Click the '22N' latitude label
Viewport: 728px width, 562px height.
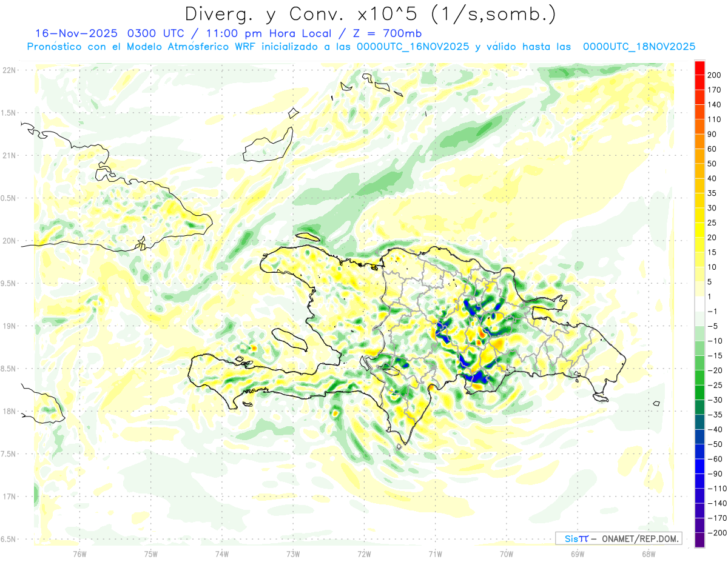[9, 70]
